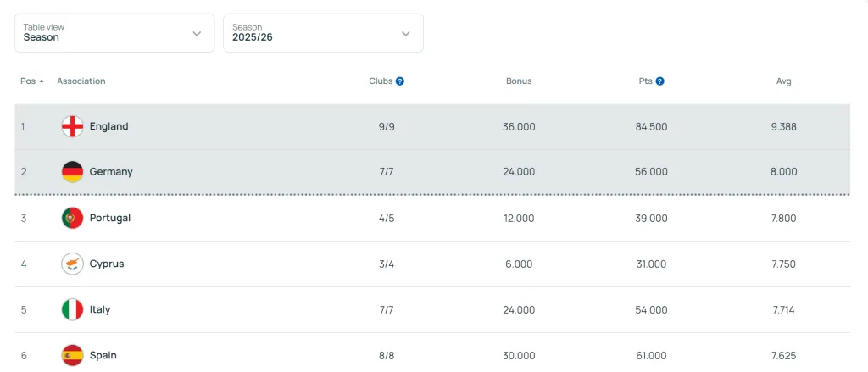Sort table by Avg column
This screenshot has width=868, height=372.
point(783,81)
